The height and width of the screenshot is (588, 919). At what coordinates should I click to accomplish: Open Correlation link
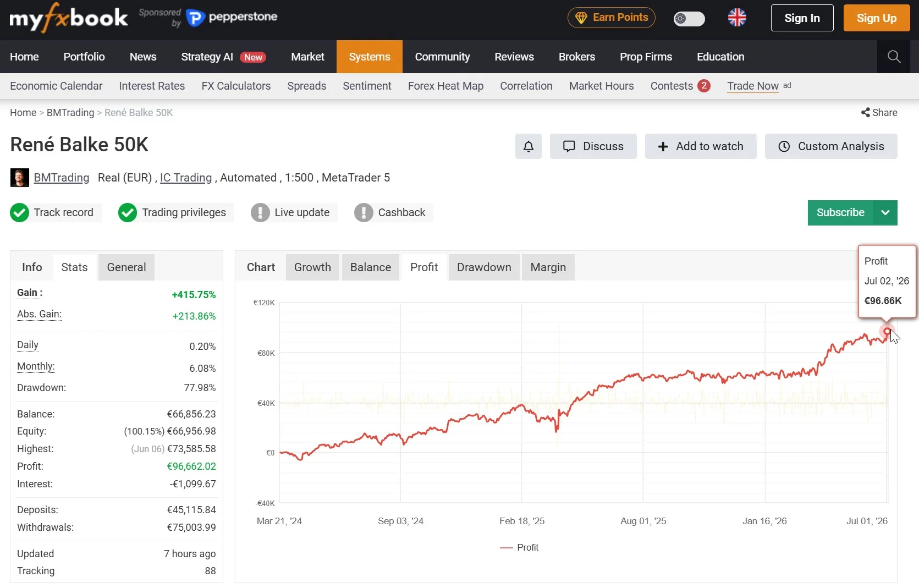[526, 86]
